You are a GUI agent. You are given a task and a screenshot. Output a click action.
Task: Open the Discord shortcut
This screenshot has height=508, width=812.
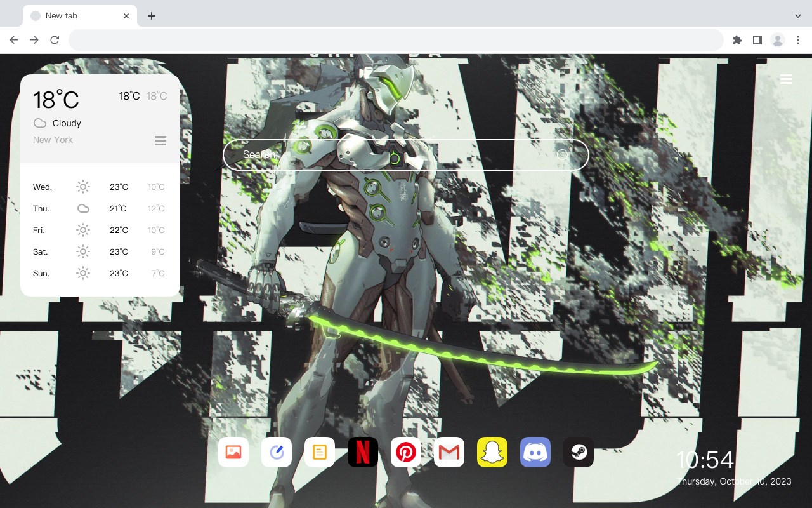[x=535, y=452]
